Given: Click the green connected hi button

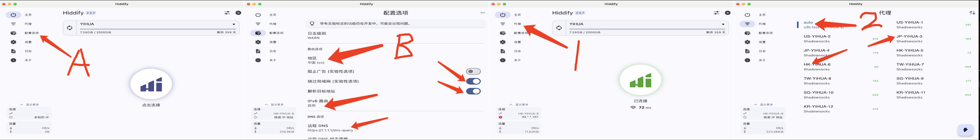Looking at the screenshot, I should pos(640,80).
